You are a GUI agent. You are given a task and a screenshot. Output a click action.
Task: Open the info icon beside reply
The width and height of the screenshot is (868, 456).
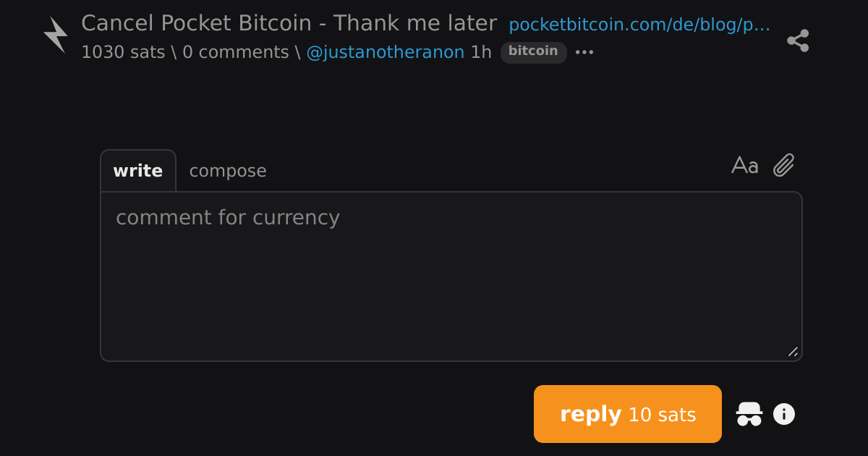(x=784, y=414)
